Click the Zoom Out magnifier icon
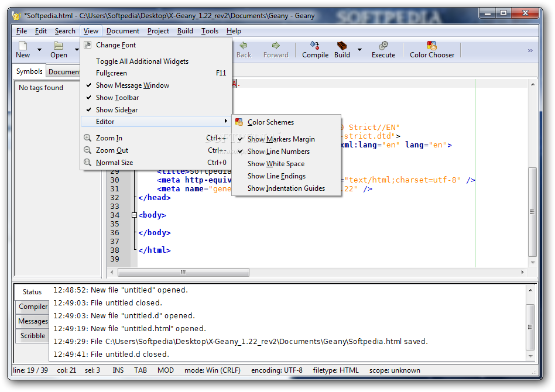Image resolution: width=555 pixels, height=392 pixels. click(x=87, y=150)
